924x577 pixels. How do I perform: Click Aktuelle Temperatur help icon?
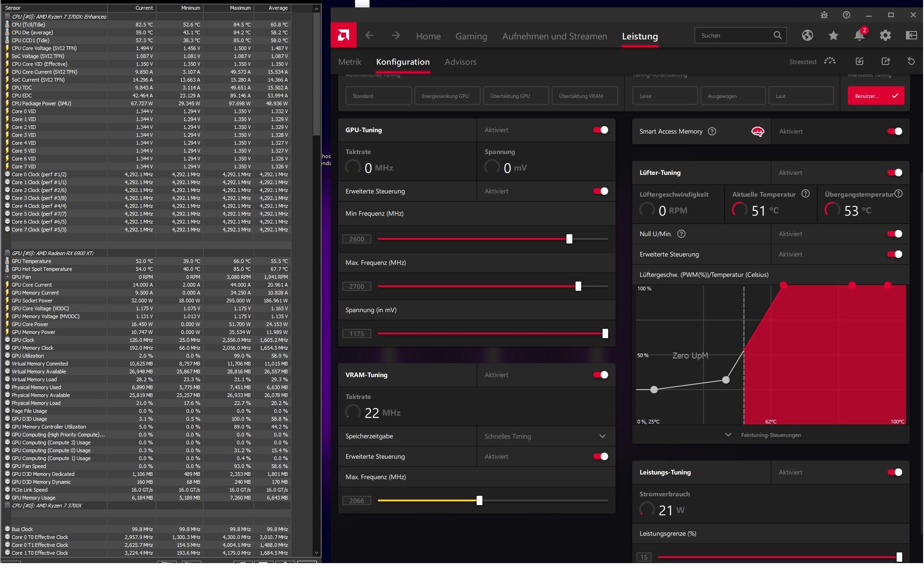[806, 194]
